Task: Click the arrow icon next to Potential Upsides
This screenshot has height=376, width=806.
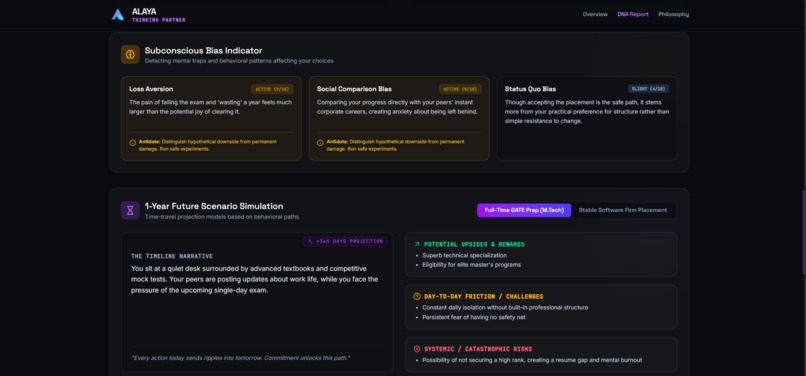Action: pos(416,244)
